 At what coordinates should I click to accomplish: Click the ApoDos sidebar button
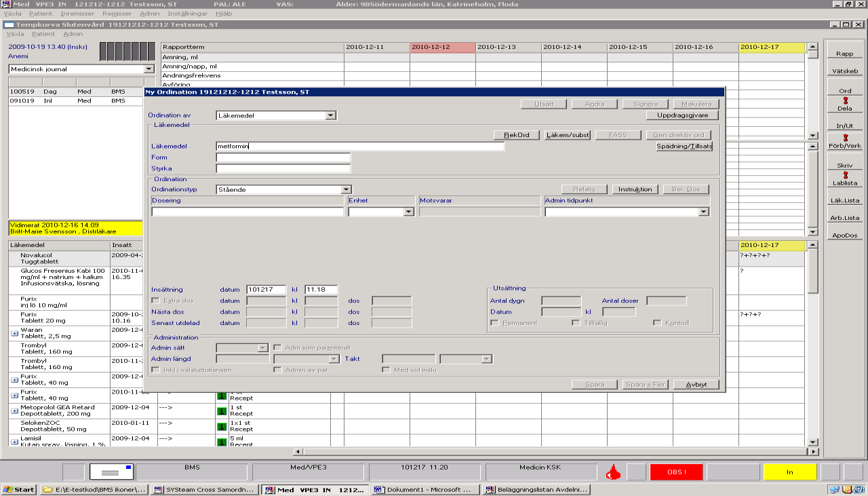[845, 235]
